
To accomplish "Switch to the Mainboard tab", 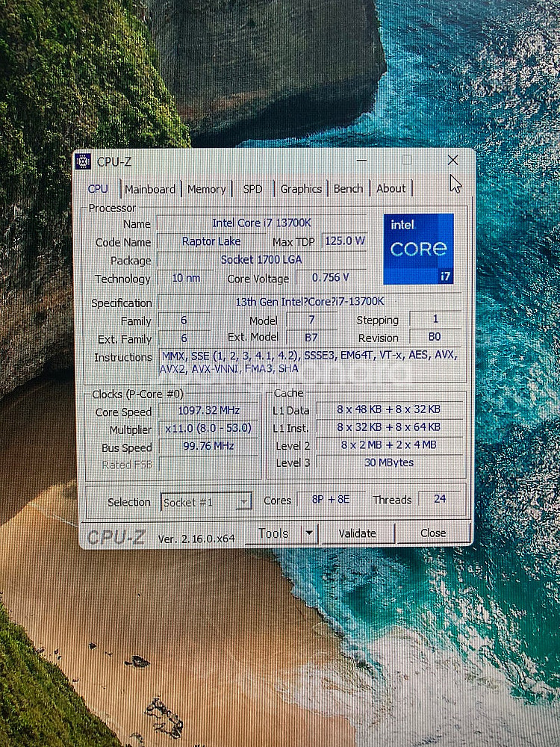I will (150, 189).
